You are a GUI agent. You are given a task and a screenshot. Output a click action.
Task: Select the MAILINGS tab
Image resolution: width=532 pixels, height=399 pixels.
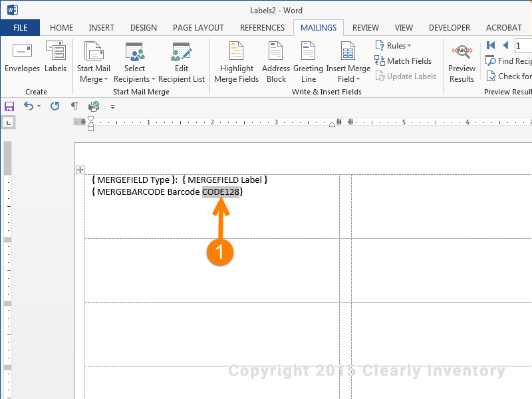click(x=319, y=28)
